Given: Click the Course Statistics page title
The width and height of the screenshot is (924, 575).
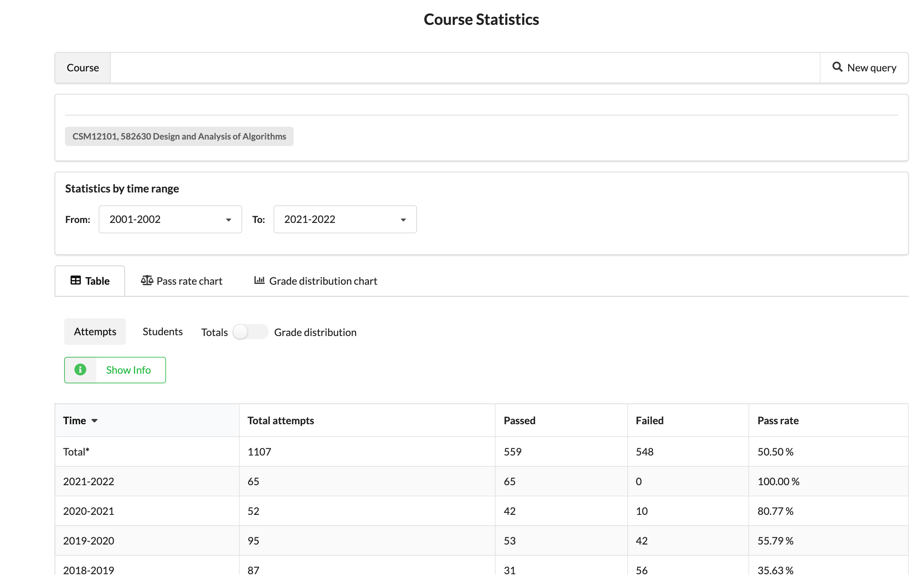Looking at the screenshot, I should coord(481,19).
